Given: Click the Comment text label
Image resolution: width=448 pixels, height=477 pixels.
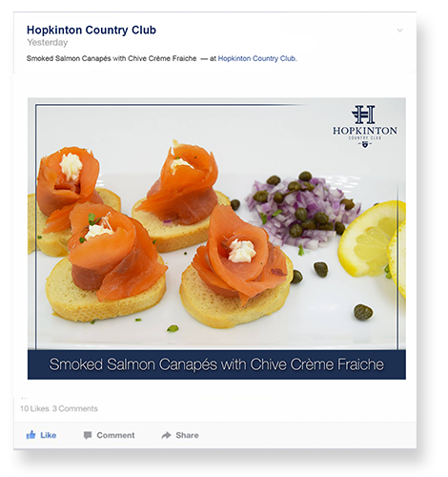Looking at the screenshot, I should (115, 435).
